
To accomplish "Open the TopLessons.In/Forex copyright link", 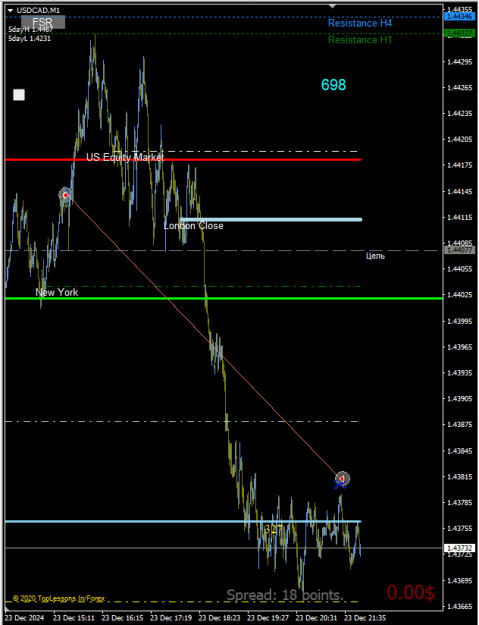I will 59,598.
